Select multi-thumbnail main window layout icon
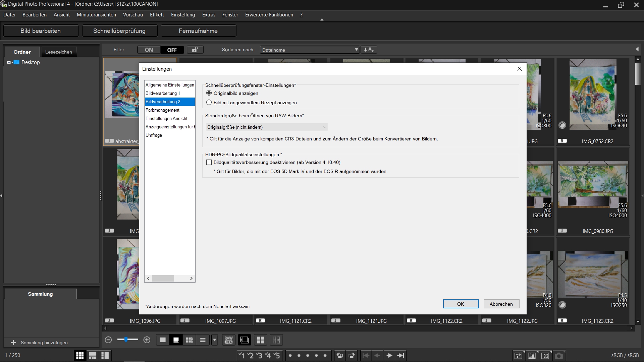This screenshot has height=362, width=644. click(80, 355)
